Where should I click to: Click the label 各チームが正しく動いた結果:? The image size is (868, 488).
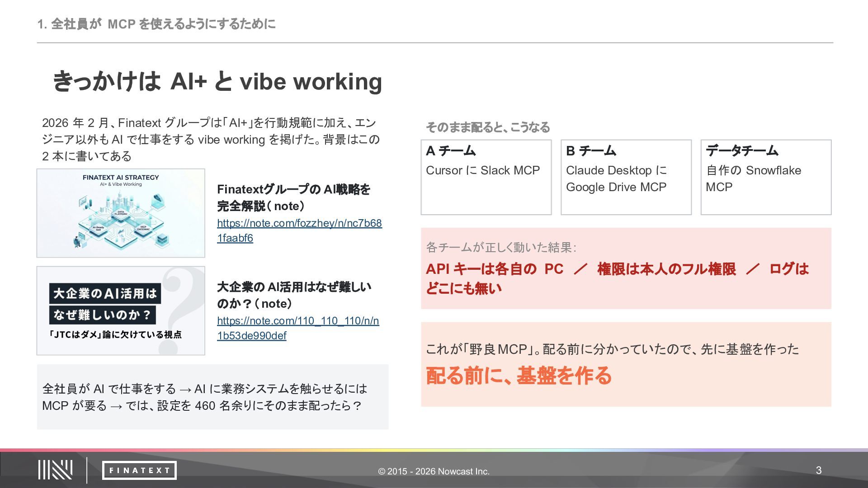(501, 247)
